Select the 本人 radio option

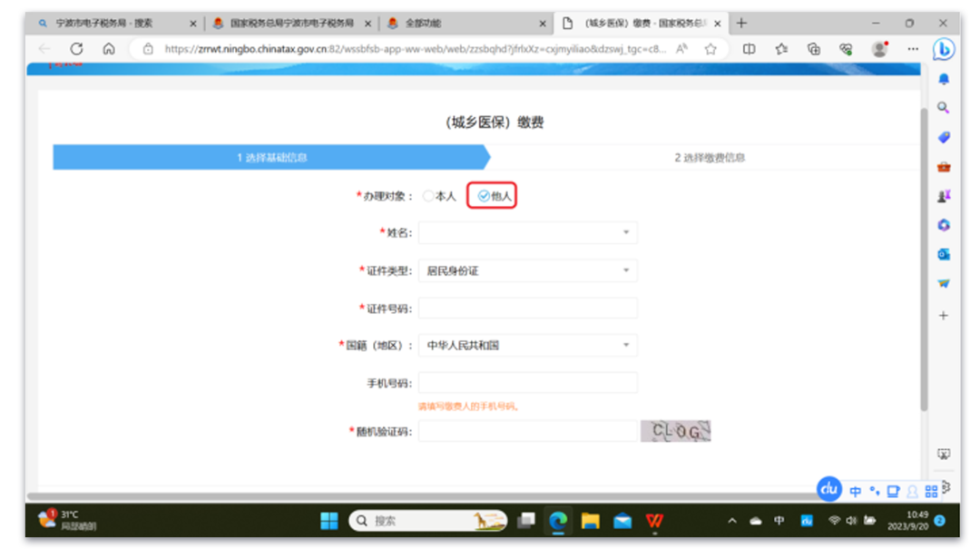click(428, 196)
